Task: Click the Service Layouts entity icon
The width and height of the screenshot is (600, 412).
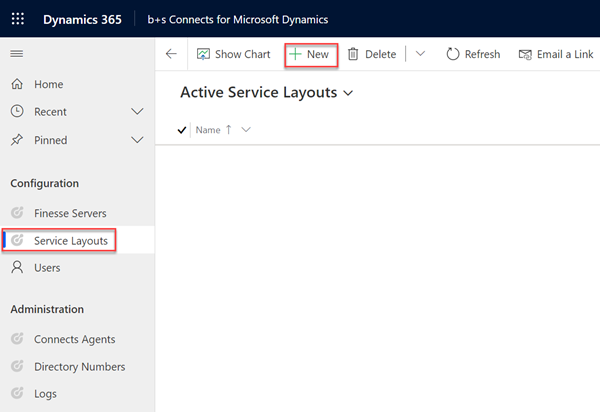Action: 17,240
